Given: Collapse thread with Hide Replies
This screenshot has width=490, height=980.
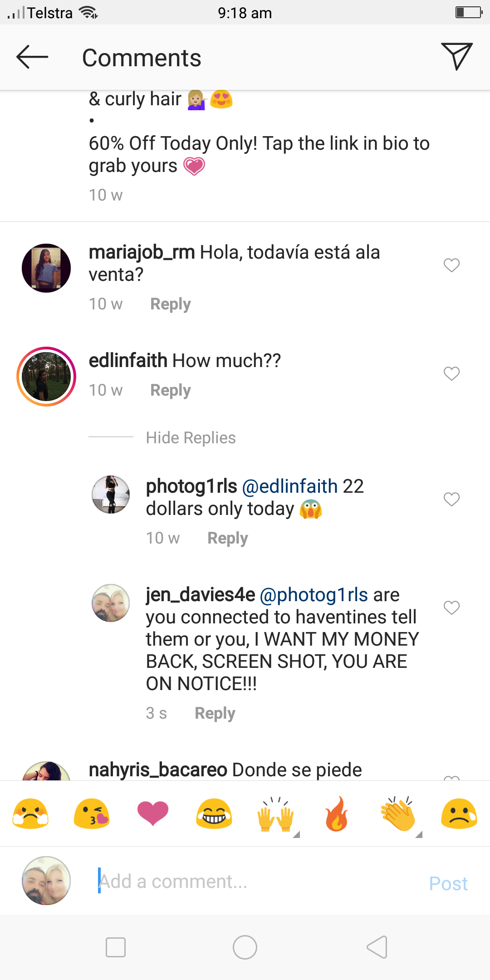Looking at the screenshot, I should (191, 438).
